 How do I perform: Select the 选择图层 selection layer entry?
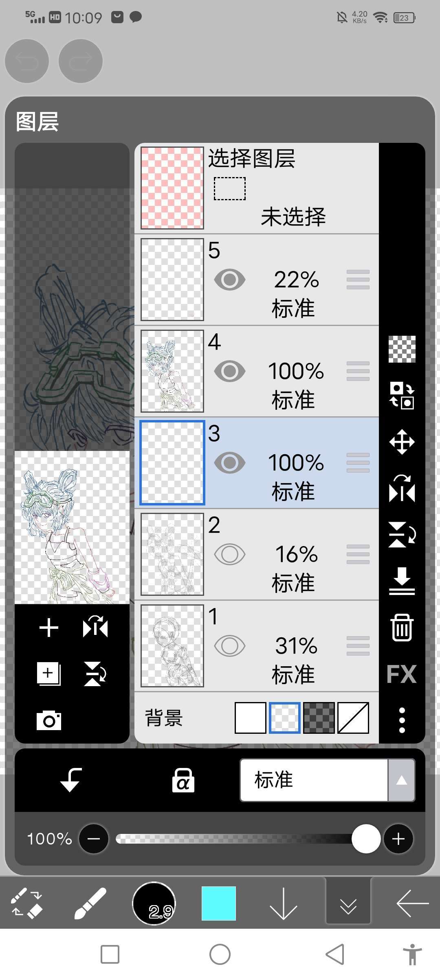(257, 188)
